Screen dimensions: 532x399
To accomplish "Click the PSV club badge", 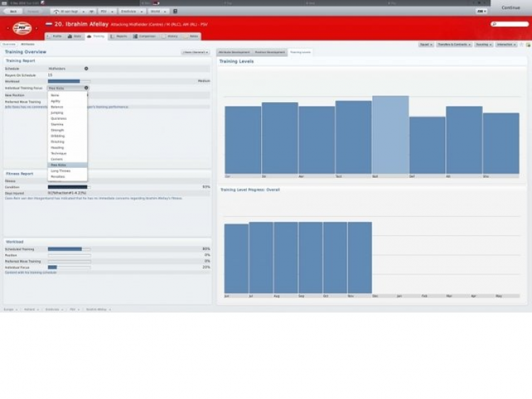I will click(x=23, y=28).
